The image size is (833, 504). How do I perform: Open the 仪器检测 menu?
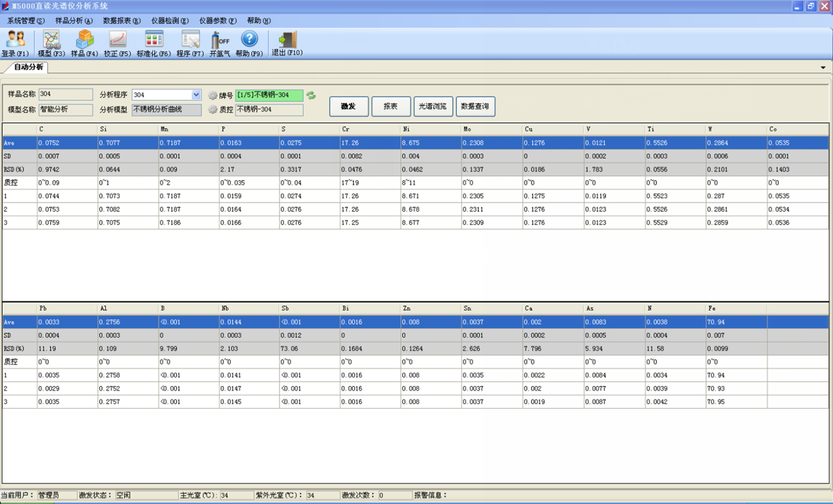[x=169, y=21]
